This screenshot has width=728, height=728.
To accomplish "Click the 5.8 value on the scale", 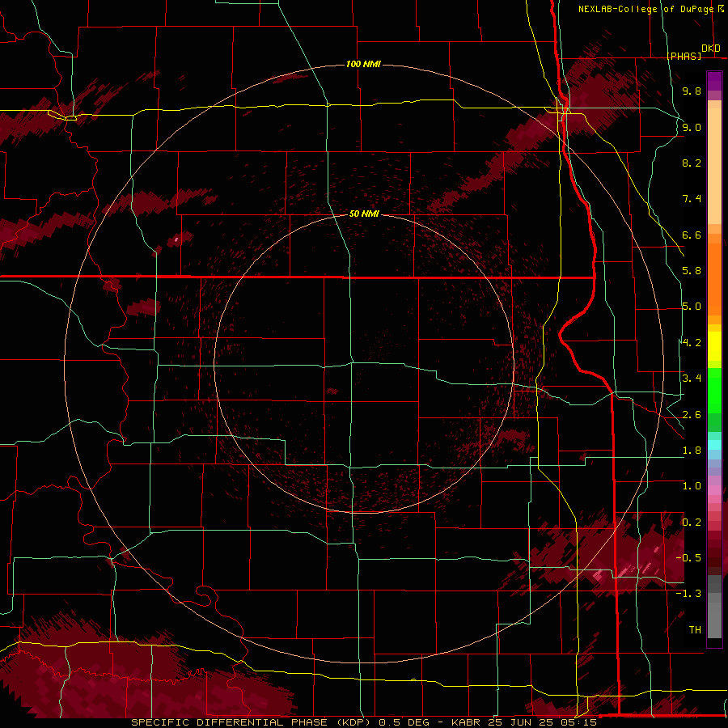I will click(x=692, y=271).
